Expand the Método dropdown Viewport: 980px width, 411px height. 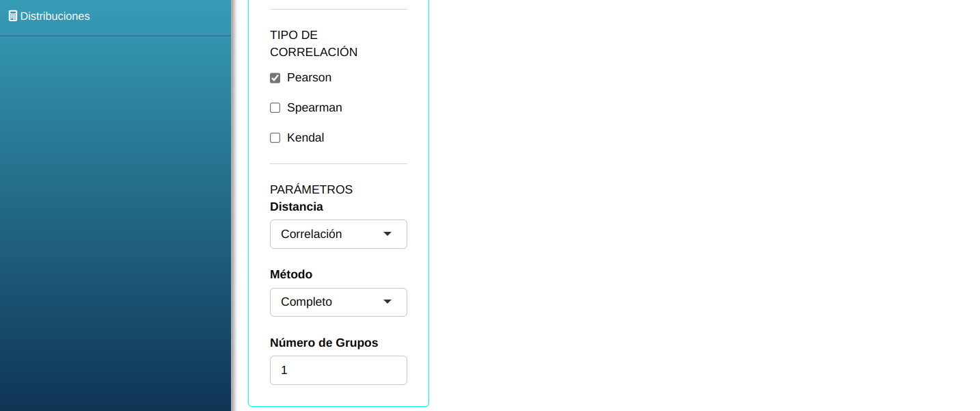[x=338, y=302]
